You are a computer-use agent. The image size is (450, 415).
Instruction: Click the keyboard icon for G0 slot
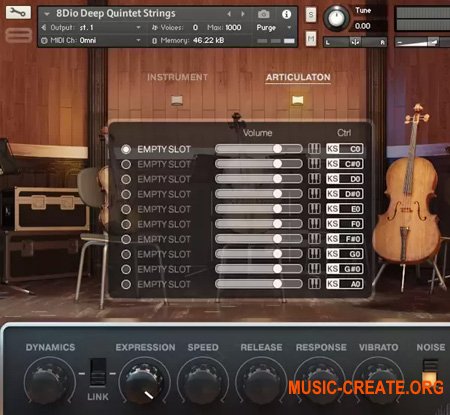[x=314, y=254]
